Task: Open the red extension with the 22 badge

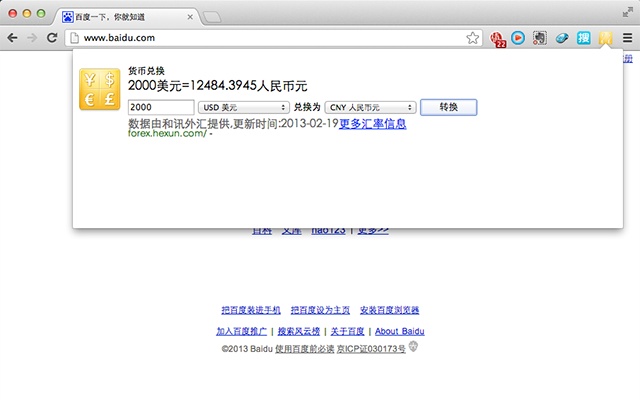Action: pos(498,39)
